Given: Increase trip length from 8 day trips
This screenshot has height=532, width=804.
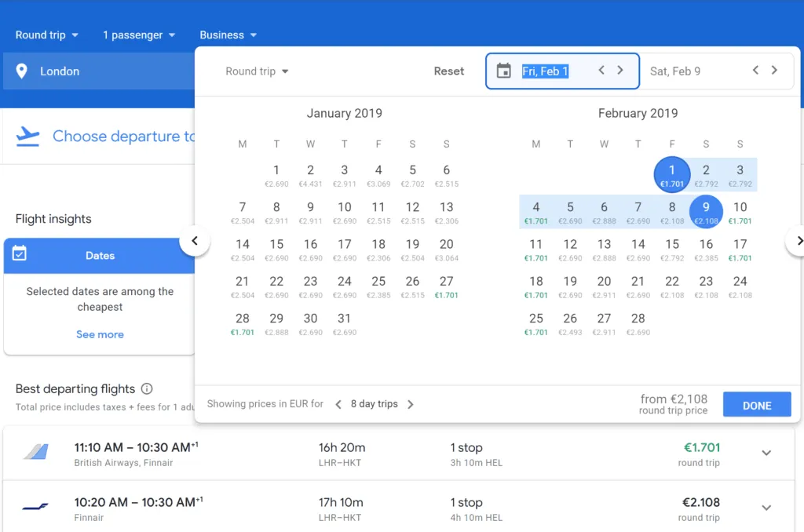Looking at the screenshot, I should pos(410,404).
